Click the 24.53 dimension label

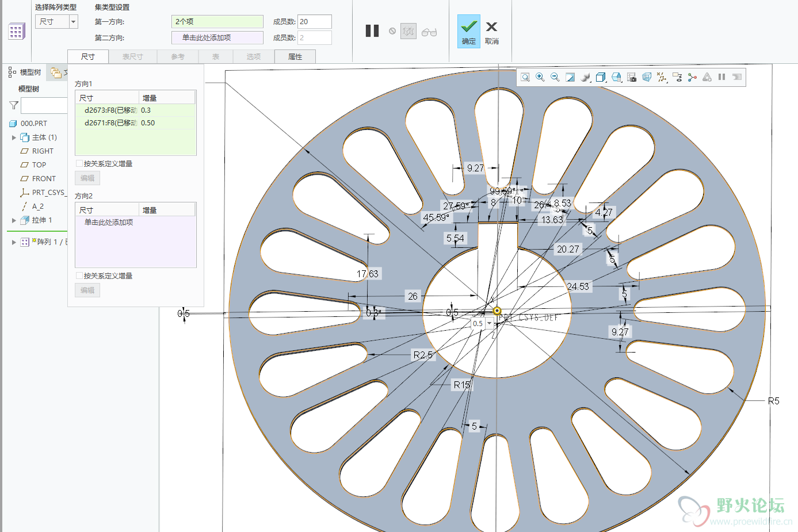pyautogui.click(x=578, y=286)
